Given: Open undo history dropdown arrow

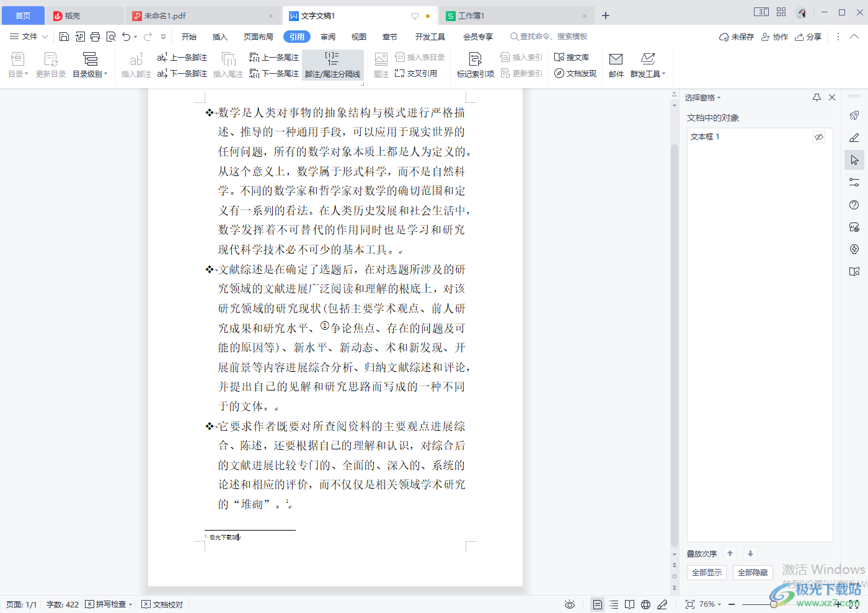Looking at the screenshot, I should click(135, 37).
